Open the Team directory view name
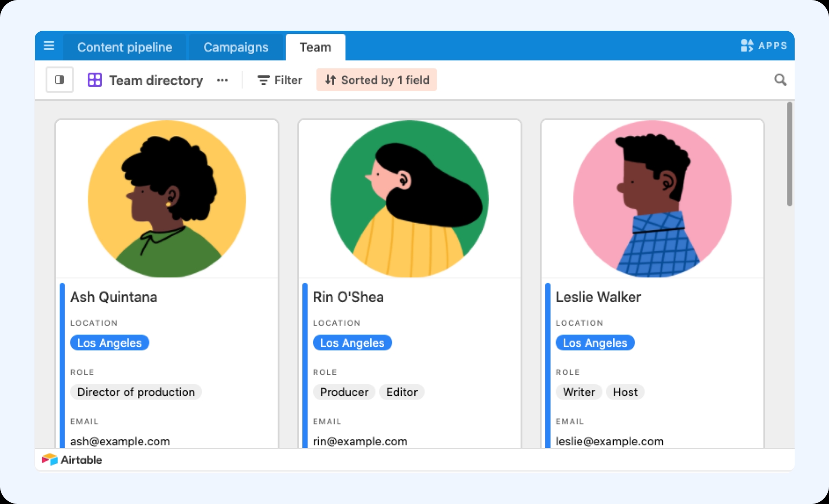 pos(156,80)
